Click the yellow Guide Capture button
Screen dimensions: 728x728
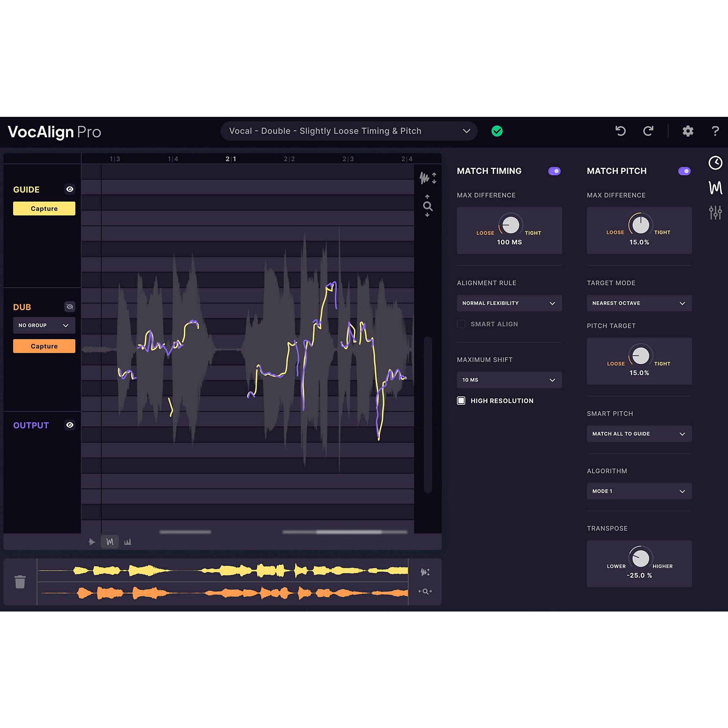click(x=44, y=208)
